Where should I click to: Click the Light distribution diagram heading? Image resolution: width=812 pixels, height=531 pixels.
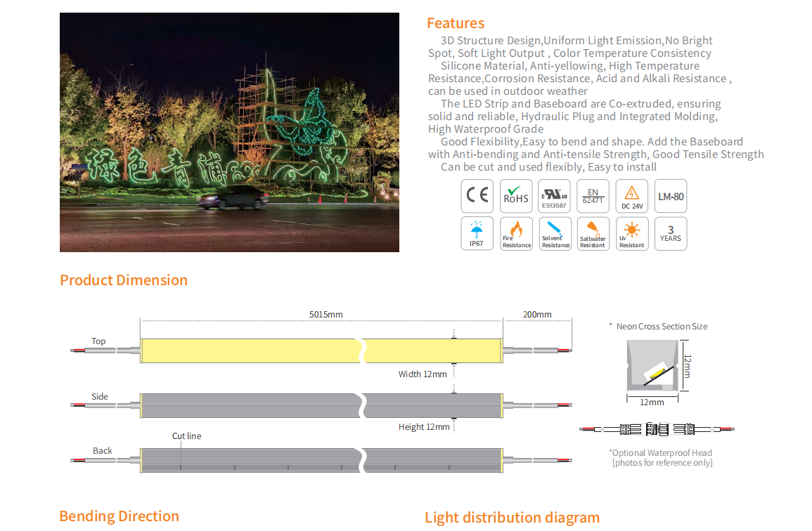[512, 518]
